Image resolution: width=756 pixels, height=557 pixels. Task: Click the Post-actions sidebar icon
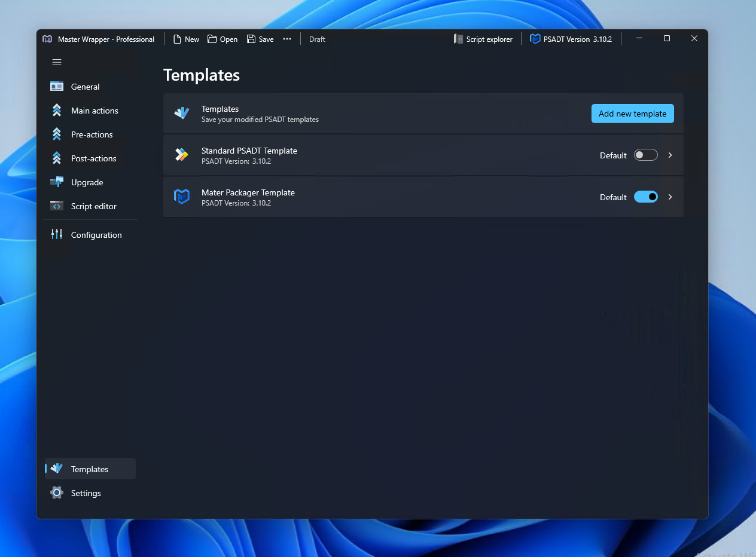57,158
